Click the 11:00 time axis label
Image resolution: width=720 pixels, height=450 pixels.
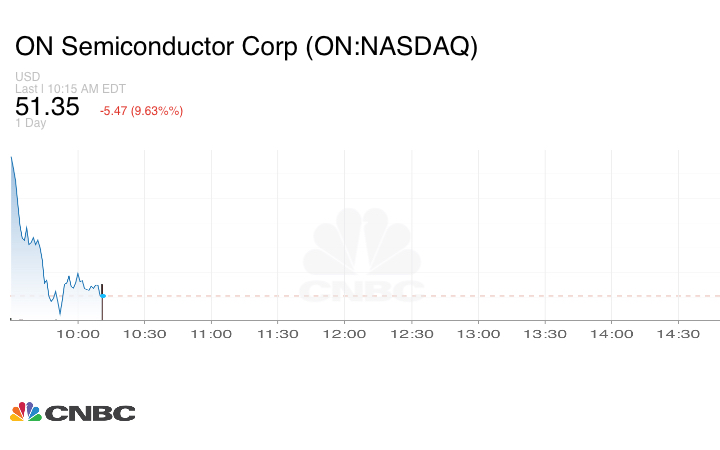click(212, 334)
